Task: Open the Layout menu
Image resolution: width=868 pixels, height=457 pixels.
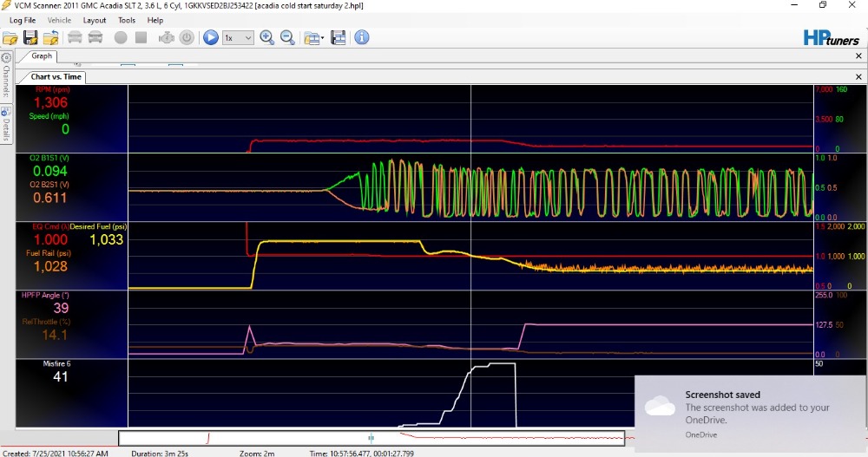Action: click(x=94, y=20)
